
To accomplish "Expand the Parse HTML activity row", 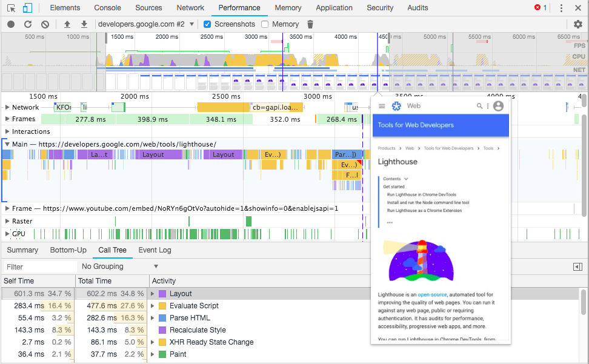I will pyautogui.click(x=153, y=318).
